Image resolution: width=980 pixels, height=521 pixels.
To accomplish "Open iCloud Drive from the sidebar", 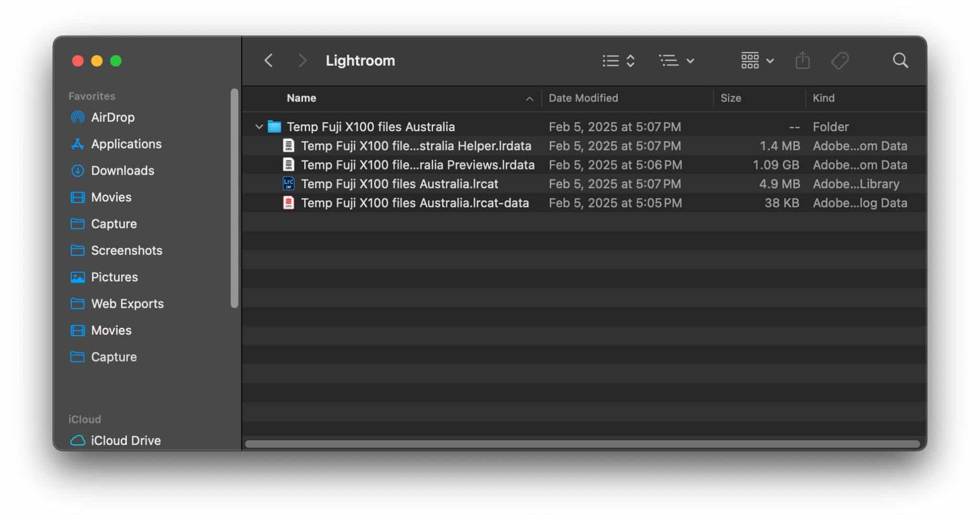I will click(x=125, y=441).
